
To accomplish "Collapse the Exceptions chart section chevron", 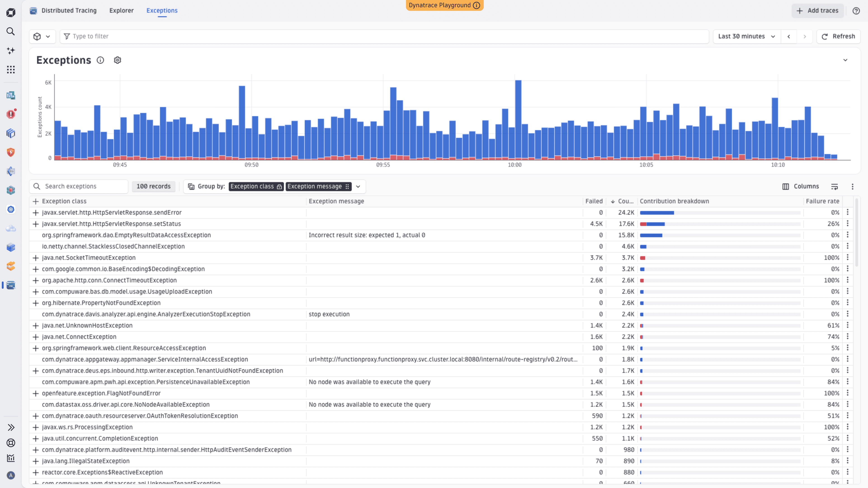I will tap(845, 60).
